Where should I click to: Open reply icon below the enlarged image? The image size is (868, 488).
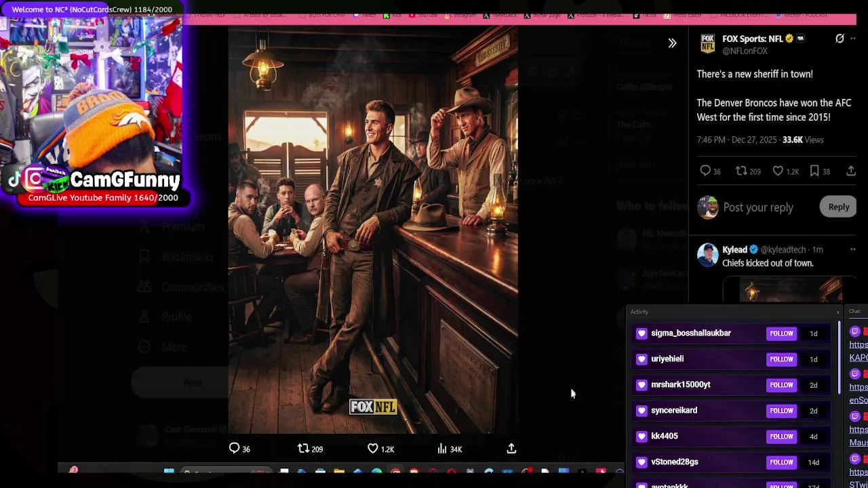click(234, 448)
